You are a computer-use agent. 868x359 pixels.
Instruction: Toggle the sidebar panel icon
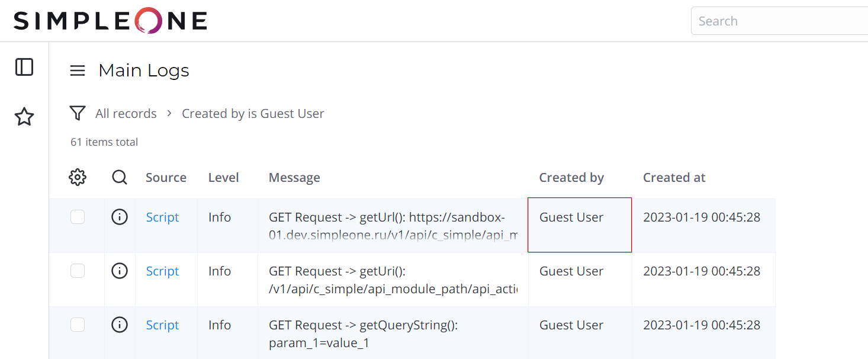(24, 67)
